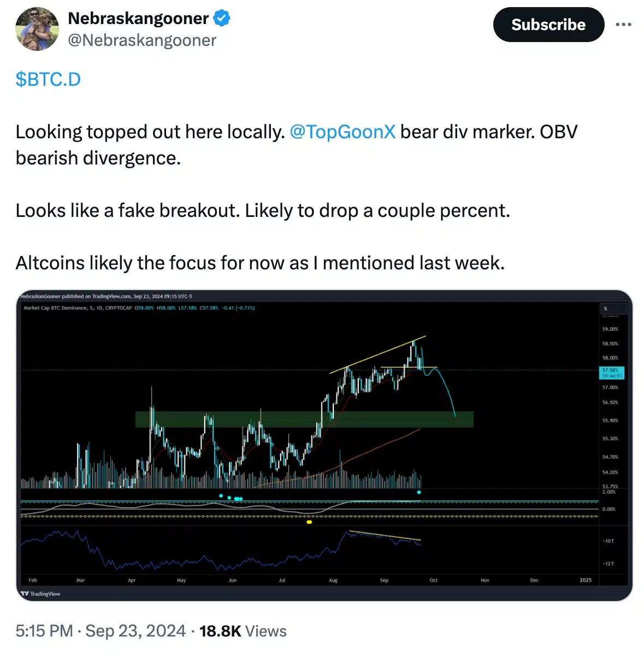Click the yellow OBV divergence trendline
Viewport: 644px width, 654px height.
(x=385, y=535)
